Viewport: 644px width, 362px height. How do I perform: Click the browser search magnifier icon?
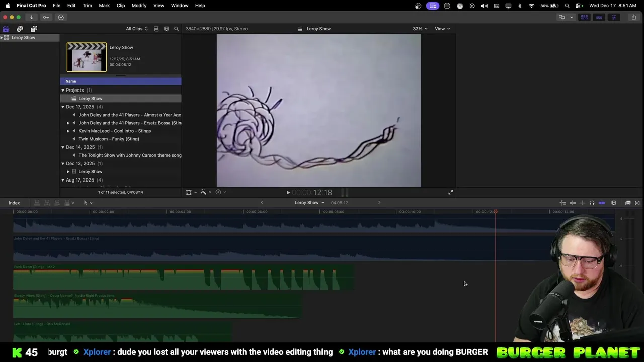176,29
